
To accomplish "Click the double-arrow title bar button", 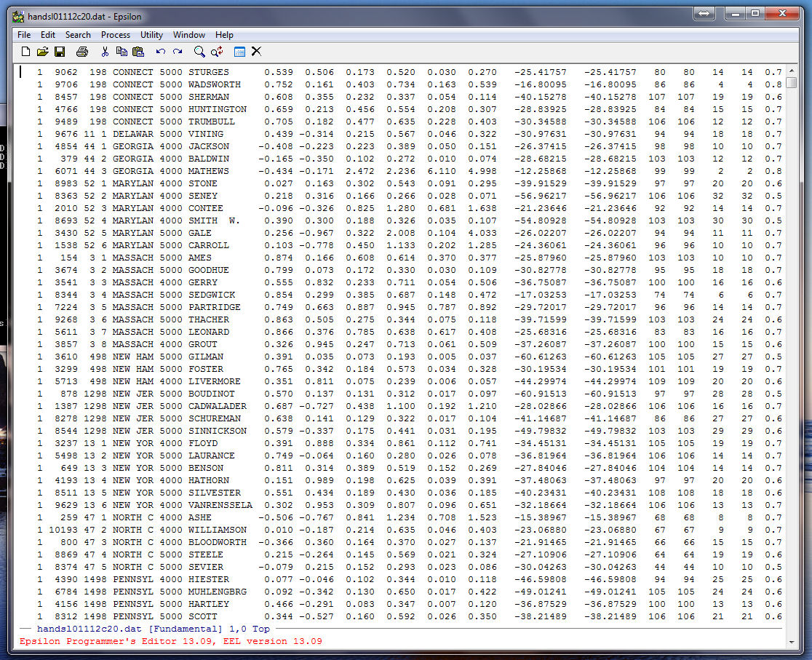I will [x=704, y=14].
